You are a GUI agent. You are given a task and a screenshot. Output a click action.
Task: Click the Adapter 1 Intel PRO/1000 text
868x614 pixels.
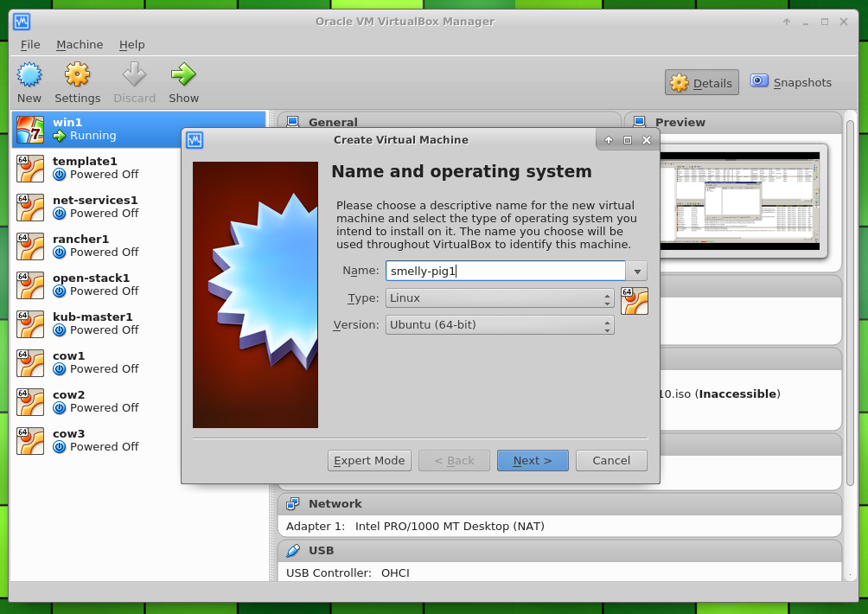point(415,527)
